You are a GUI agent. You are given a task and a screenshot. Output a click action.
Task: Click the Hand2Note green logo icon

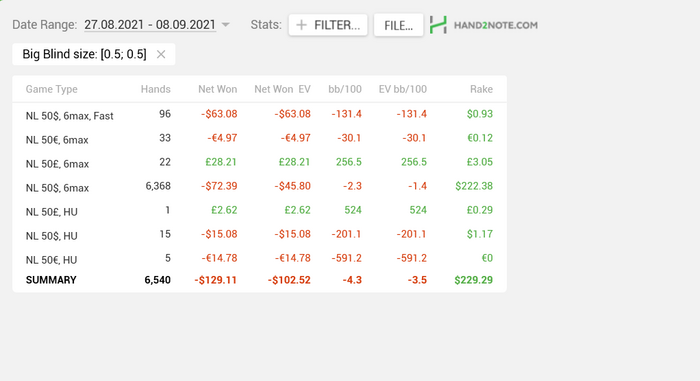438,25
